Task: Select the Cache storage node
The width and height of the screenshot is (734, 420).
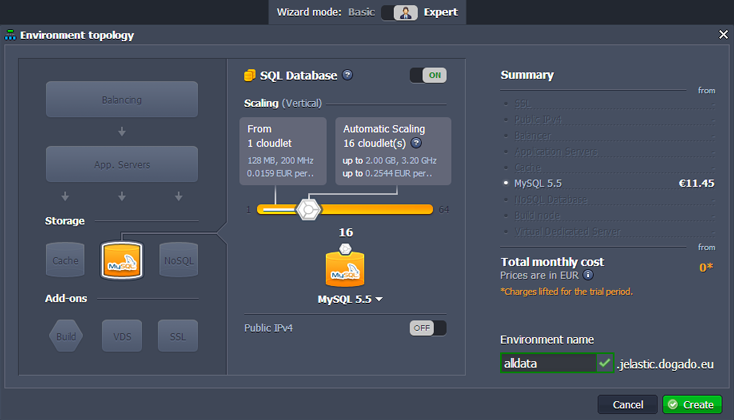Action: 65,259
